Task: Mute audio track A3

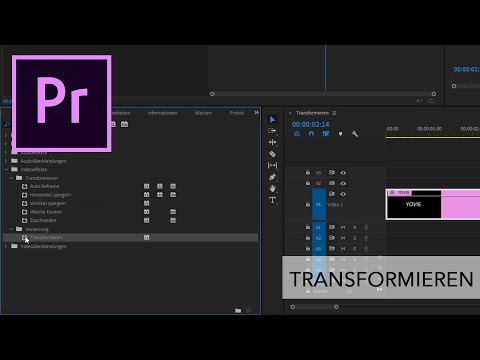Action: (x=343, y=249)
